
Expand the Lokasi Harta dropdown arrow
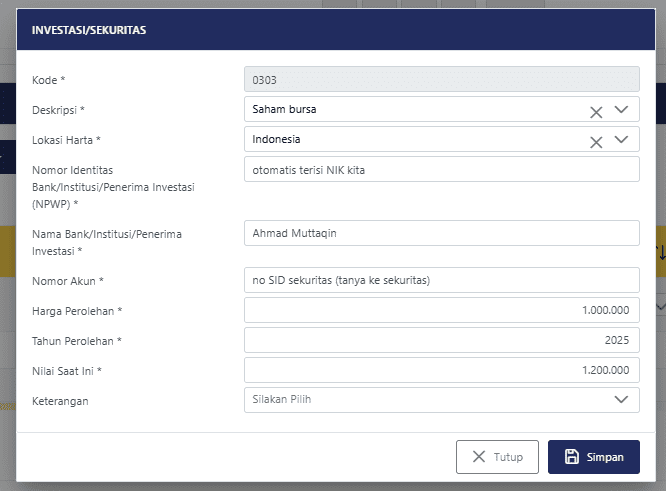click(x=621, y=139)
